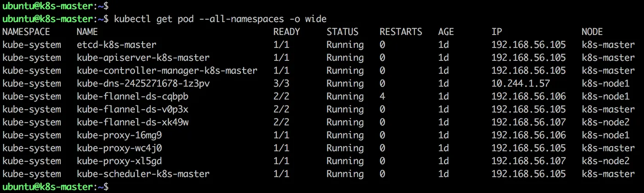The image size is (644, 193).
Task: Click the kube-proxy-xl5gd pod name
Action: pyautogui.click(x=119, y=161)
